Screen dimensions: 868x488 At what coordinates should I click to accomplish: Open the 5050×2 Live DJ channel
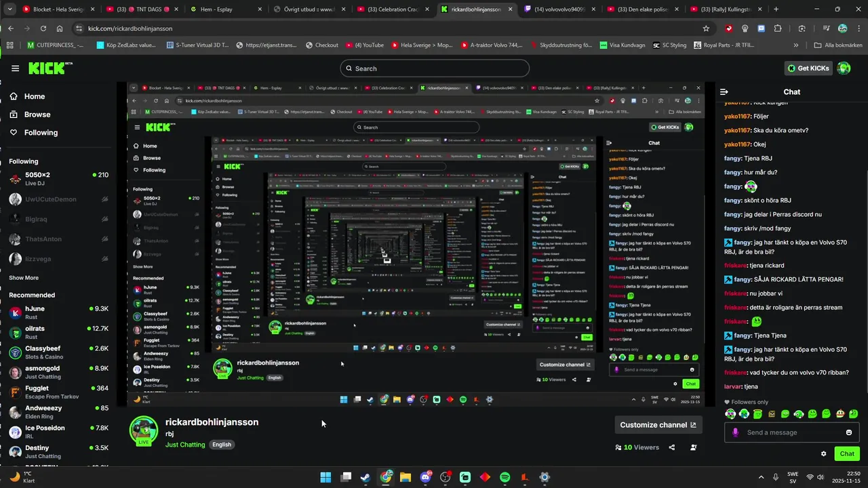(58, 179)
